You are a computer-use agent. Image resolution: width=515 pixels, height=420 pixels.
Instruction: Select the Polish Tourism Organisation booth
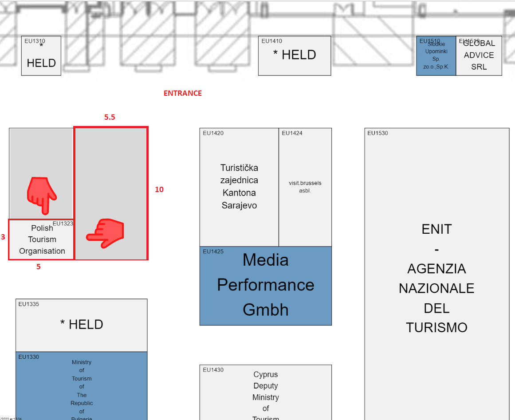click(x=42, y=240)
